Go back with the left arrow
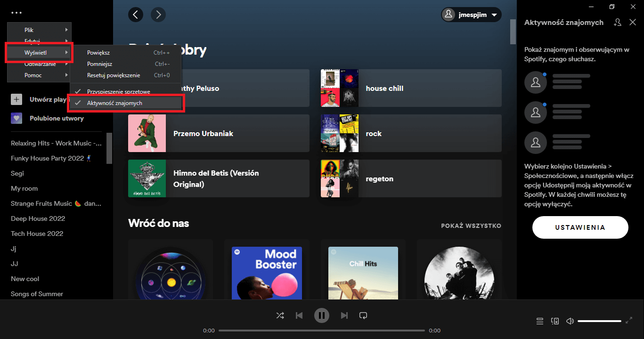This screenshot has height=339, width=644. (x=136, y=15)
